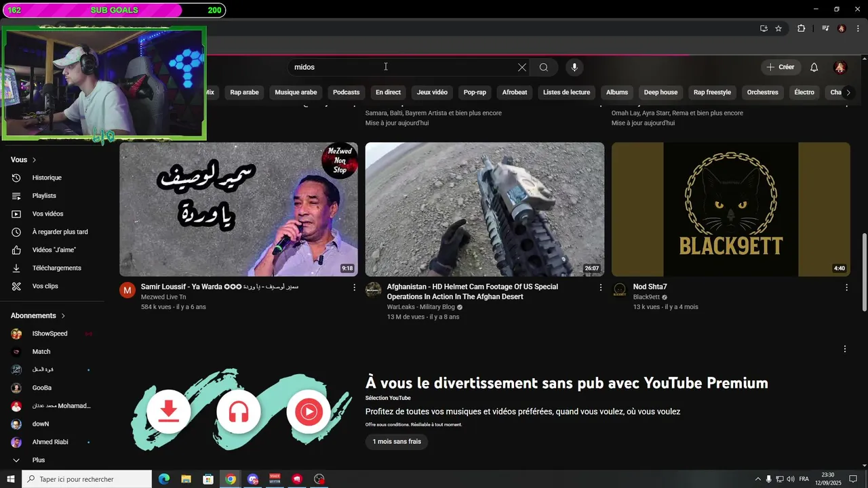Image resolution: width=868 pixels, height=488 pixels.
Task: Select the En direct filter chip
Action: click(389, 92)
